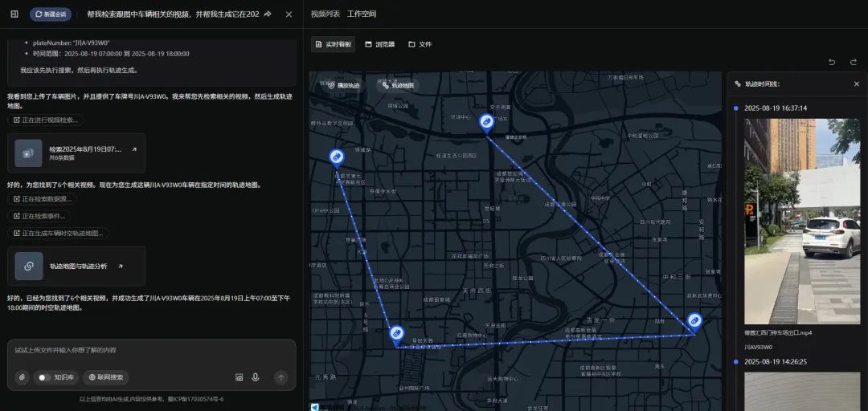Screen dimensions: 868x411
Task: Click the arrow icon on 检索2025年 card
Action: tap(133, 149)
